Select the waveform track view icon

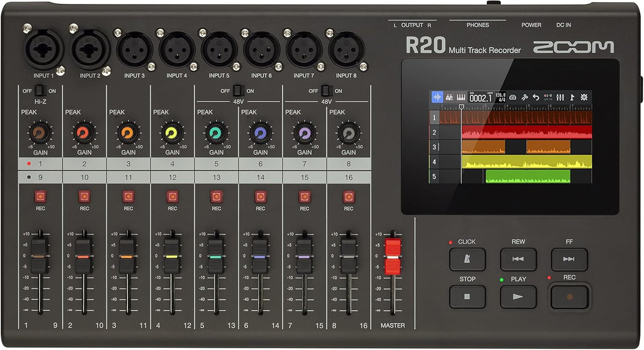point(437,97)
